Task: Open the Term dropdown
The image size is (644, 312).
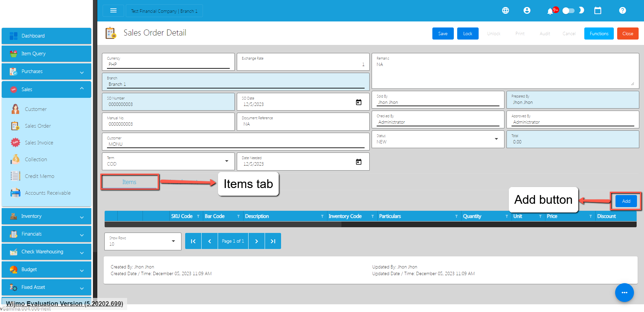Action: pyautogui.click(x=227, y=161)
